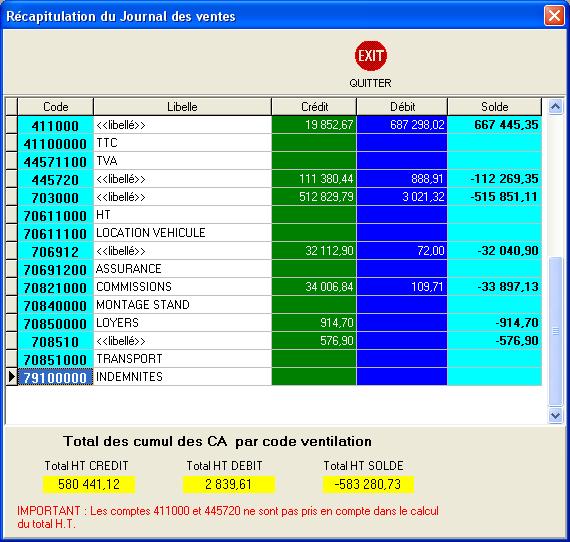
Task: Click the Total HT DEBIT field
Action: (x=228, y=485)
